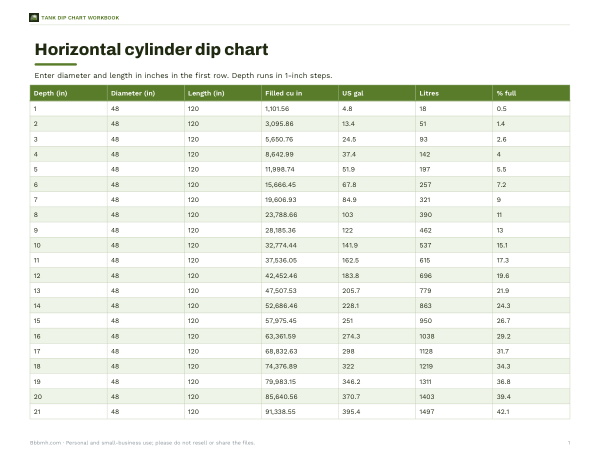Select the '51.9' US gal cell
The image size is (600, 464).
coord(377,169)
